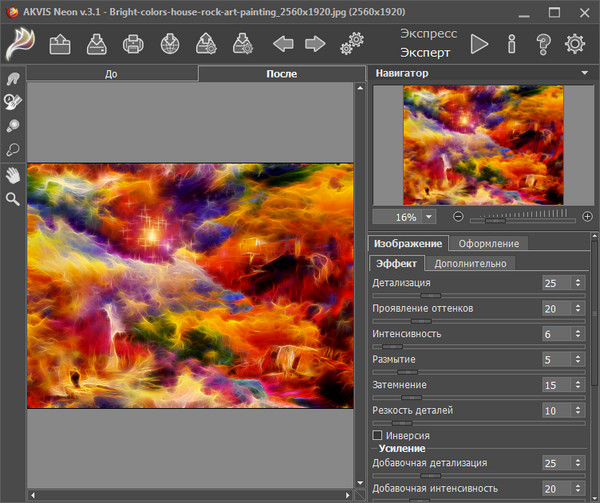This screenshot has width=600, height=503.
Task: Select the Zoom magnifier tool
Action: click(13, 198)
